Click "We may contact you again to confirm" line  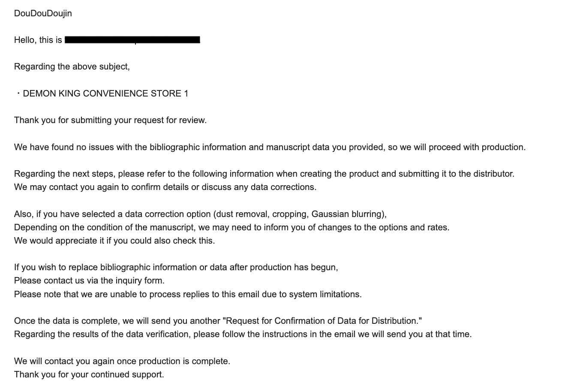coord(165,187)
